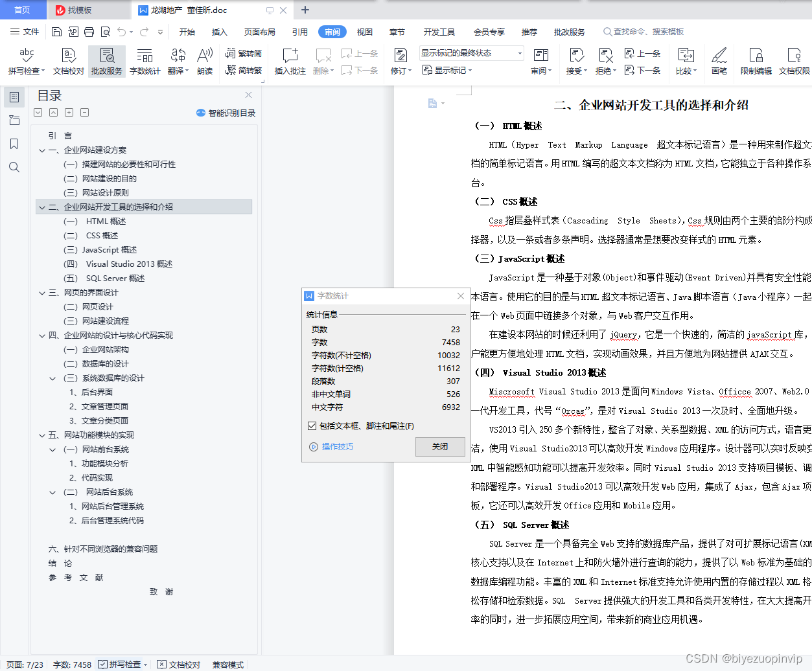The image size is (812, 671).
Task: Select the 文档校对 proofreading tool
Action: 67,60
